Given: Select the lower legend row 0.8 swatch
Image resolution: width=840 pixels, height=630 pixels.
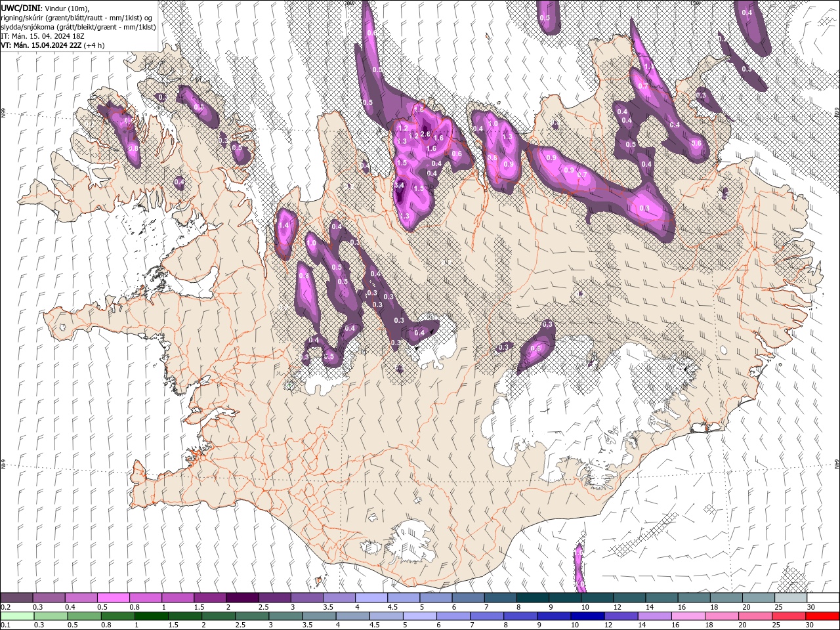Looking at the screenshot, I should tap(118, 616).
